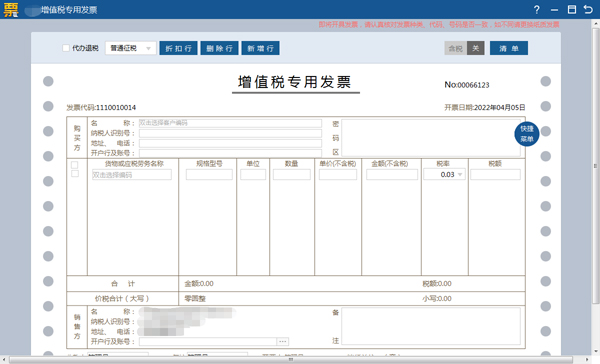
Task: Click the 折扣行 discount row button
Action: 178,48
